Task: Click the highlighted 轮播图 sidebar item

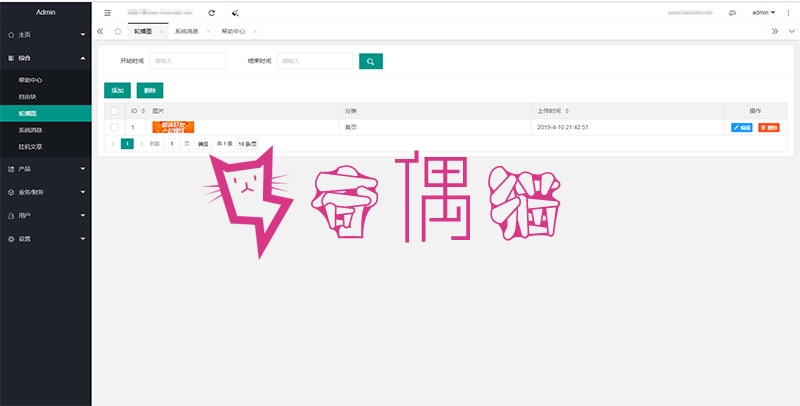Action: [46, 113]
